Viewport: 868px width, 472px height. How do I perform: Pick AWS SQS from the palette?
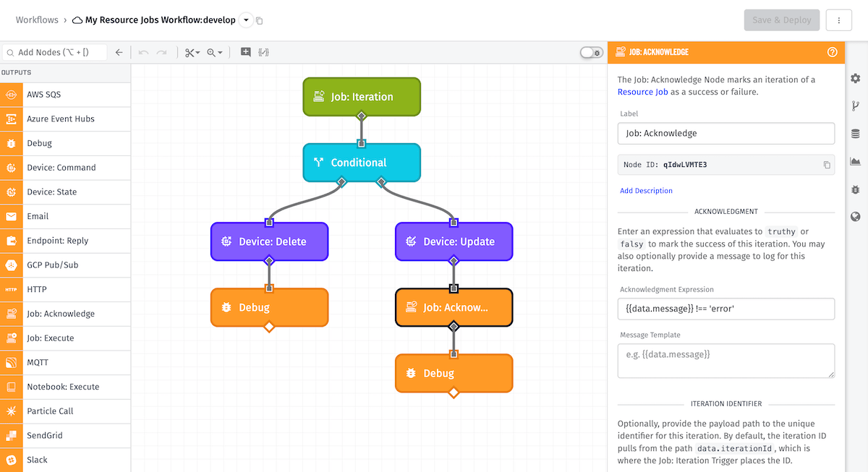tap(65, 95)
